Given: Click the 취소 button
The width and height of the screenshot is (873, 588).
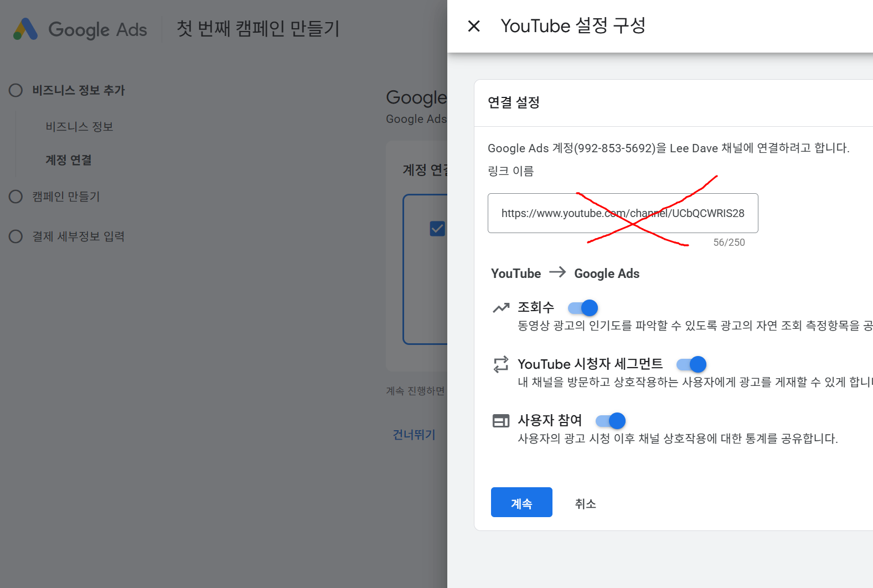Looking at the screenshot, I should click(x=585, y=503).
